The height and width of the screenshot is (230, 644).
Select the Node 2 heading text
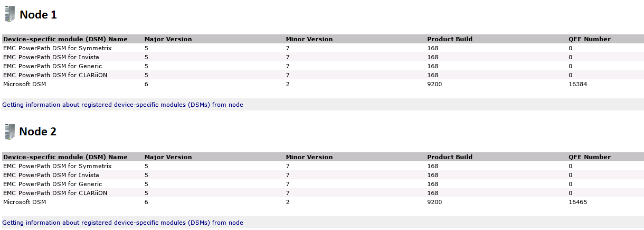click(x=38, y=132)
